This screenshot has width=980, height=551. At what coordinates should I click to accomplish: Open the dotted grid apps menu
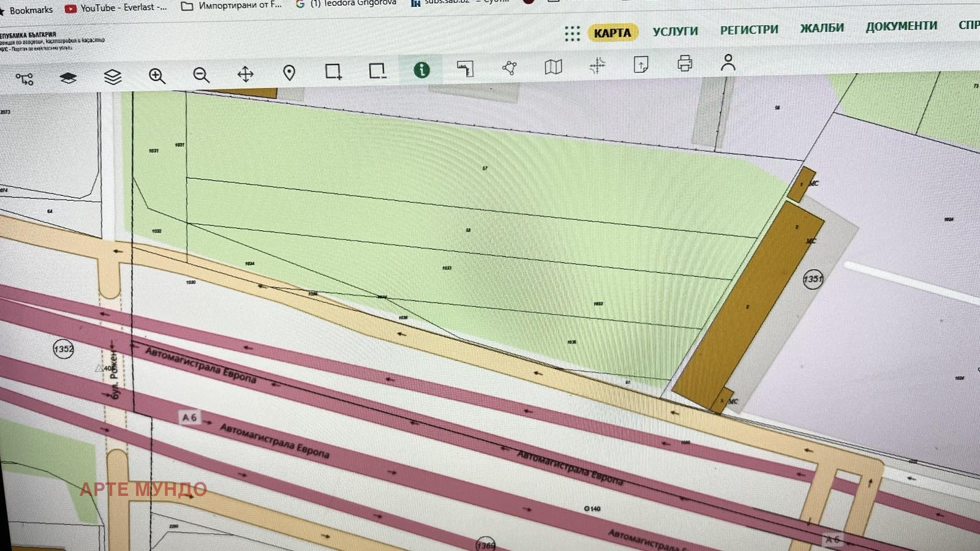pos(572,34)
